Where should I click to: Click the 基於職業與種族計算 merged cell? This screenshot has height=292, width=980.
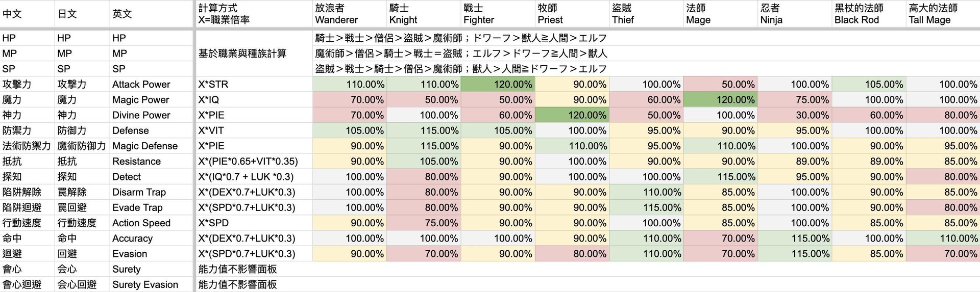point(254,54)
